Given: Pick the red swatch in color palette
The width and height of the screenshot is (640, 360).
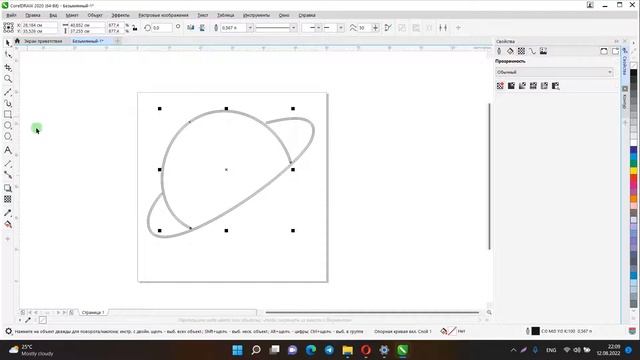Looking at the screenshot, I should pos(633,179).
